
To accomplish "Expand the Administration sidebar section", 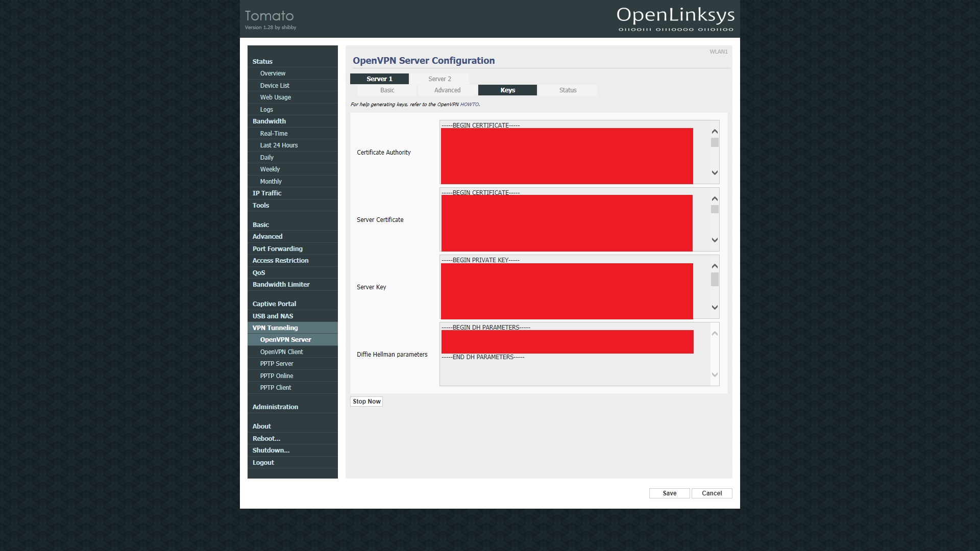I will 275,407.
